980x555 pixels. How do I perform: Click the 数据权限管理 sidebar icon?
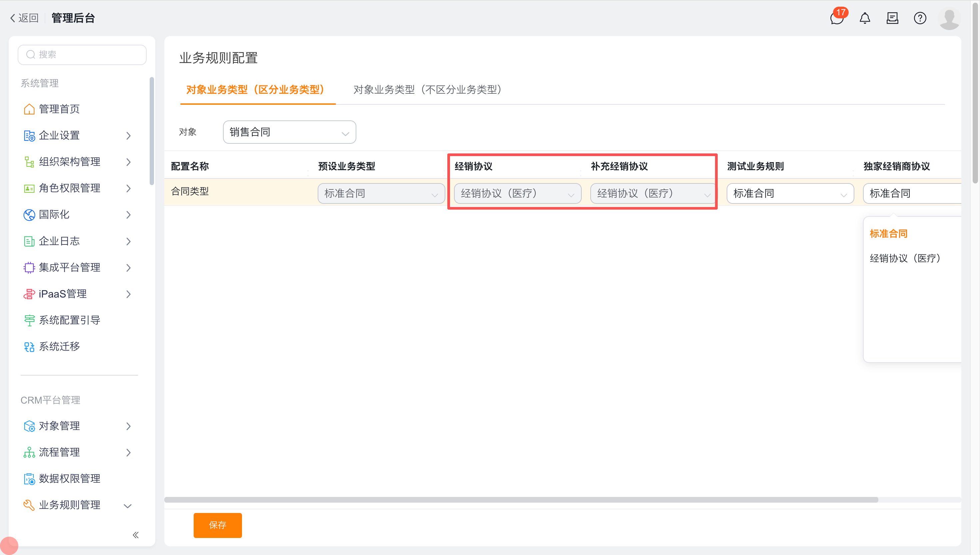tap(29, 479)
